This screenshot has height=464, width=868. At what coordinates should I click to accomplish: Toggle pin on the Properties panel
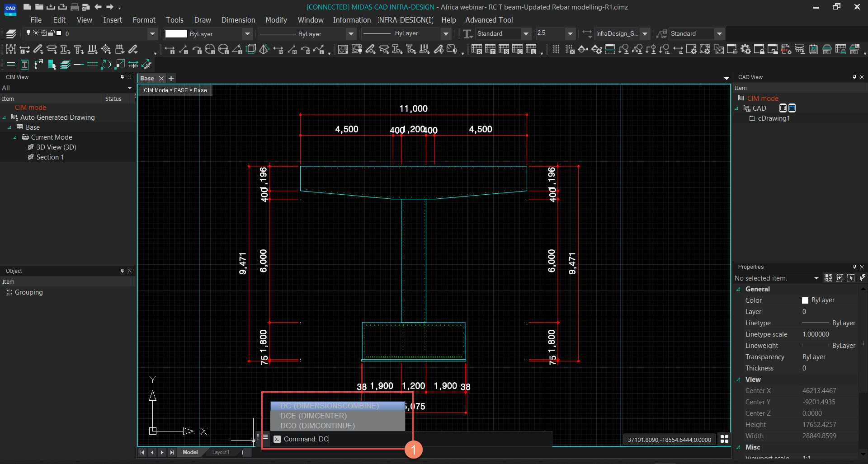click(x=854, y=267)
